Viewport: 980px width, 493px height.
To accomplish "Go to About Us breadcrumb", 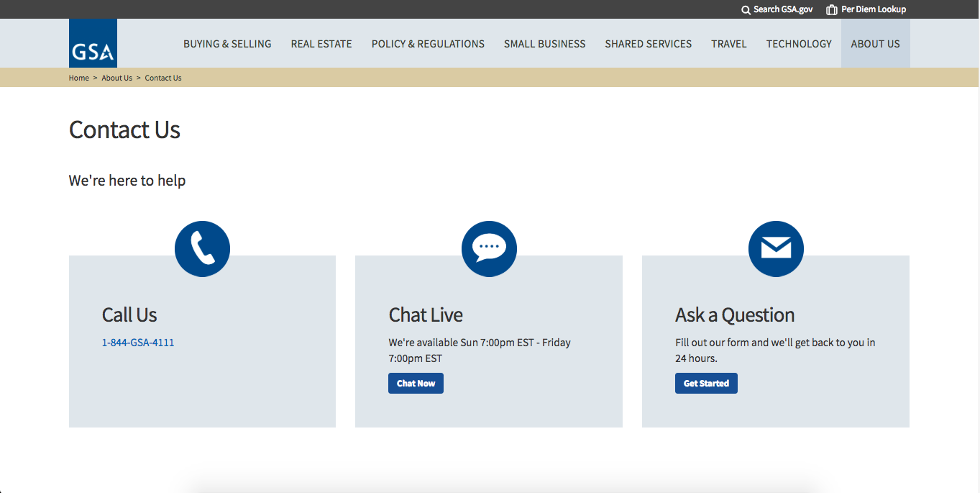I will (116, 78).
